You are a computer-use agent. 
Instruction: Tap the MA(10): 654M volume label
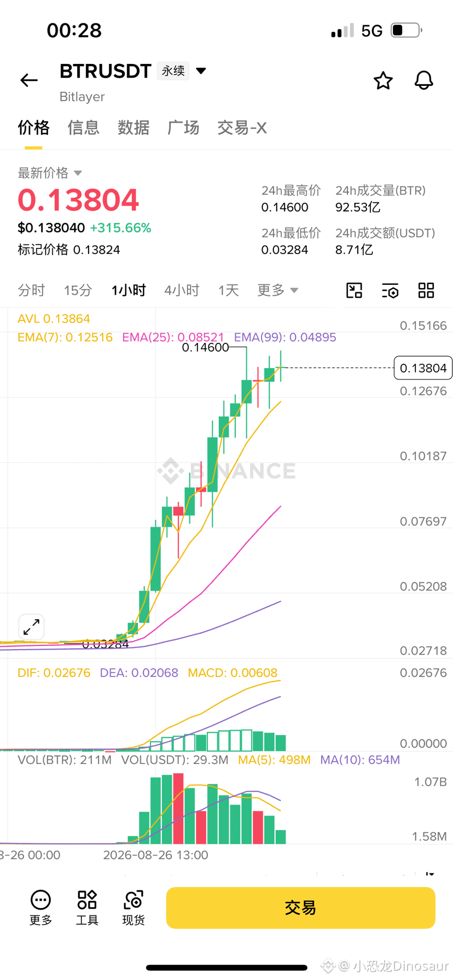[x=360, y=760]
